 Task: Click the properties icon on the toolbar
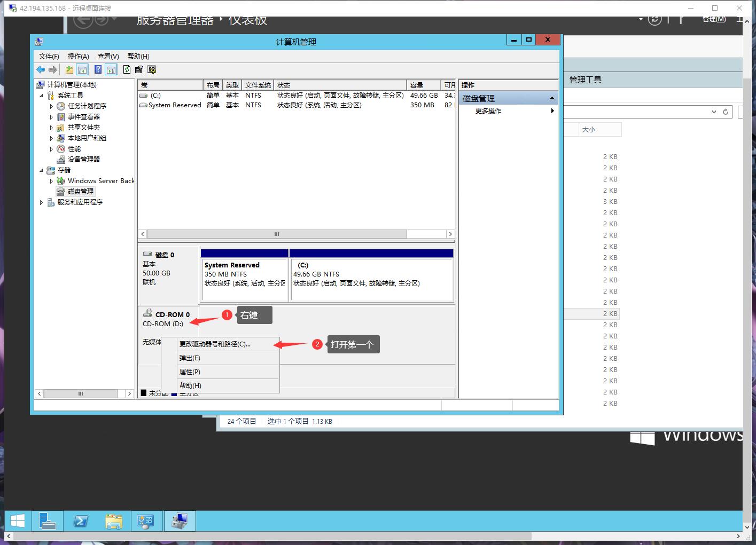point(139,69)
